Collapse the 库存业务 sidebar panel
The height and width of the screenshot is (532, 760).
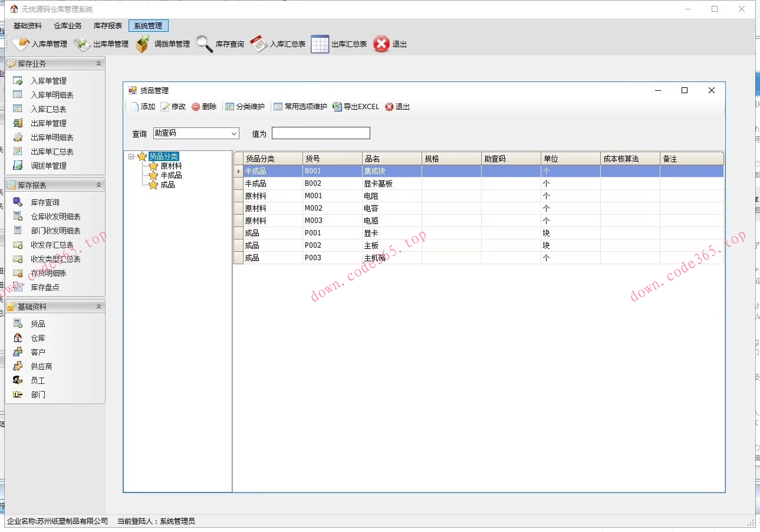[x=98, y=64]
